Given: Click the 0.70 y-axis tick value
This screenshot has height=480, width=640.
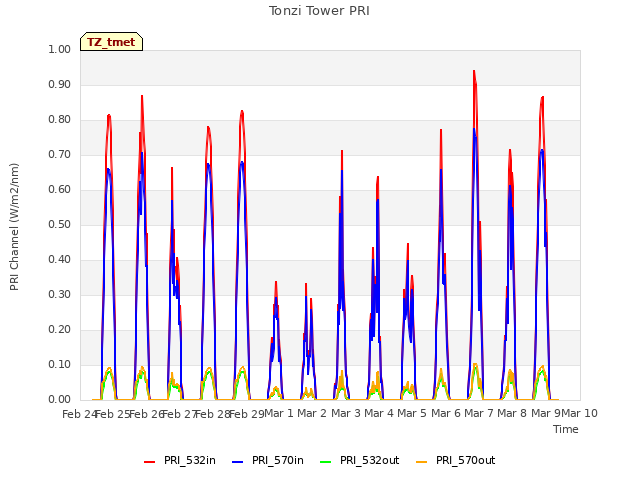Looking at the screenshot, I should click(60, 155).
